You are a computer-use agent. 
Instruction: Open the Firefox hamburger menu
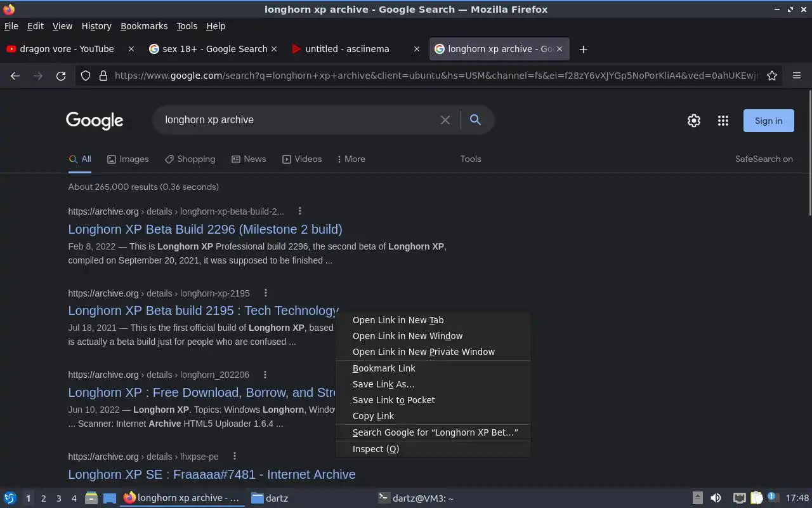(x=797, y=76)
